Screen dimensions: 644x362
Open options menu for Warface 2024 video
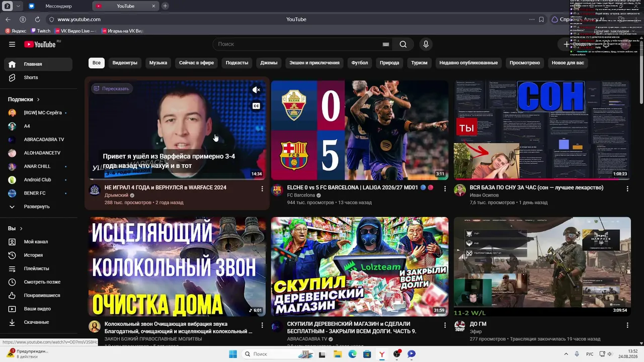point(262,189)
